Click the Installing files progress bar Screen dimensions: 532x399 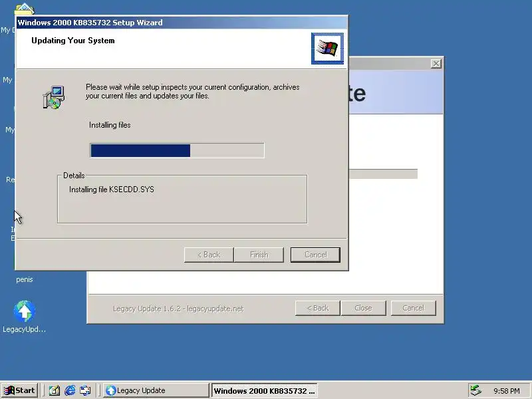(177, 150)
